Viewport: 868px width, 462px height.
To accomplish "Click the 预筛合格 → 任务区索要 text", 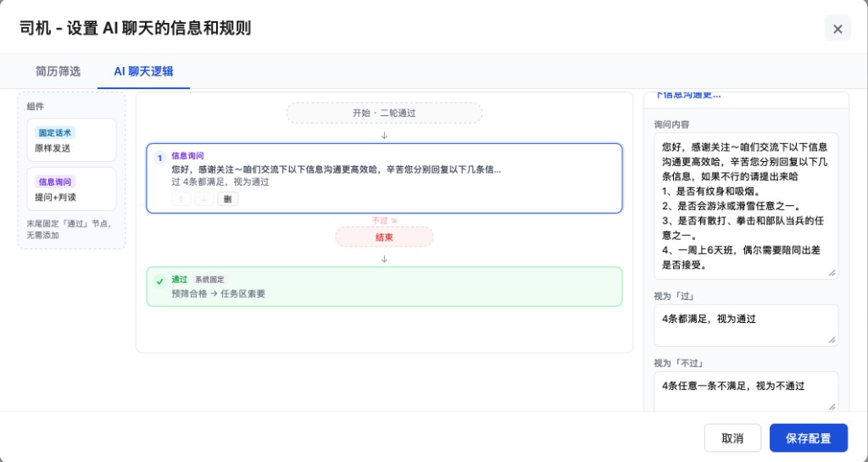I will coord(218,294).
